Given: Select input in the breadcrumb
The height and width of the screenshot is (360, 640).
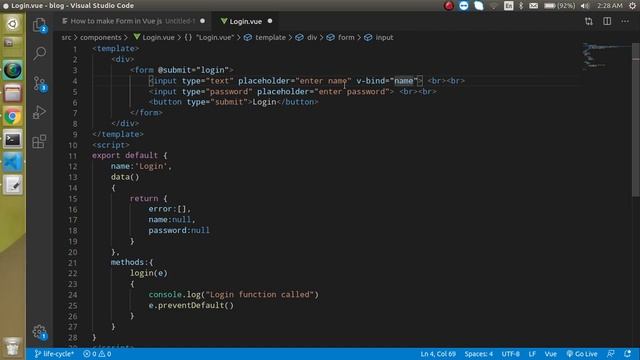Looking at the screenshot, I should 379,38.
